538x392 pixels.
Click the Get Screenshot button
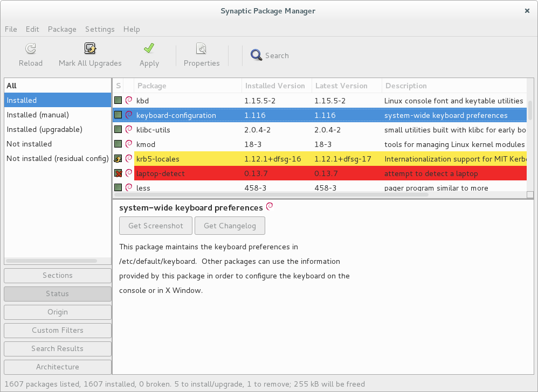coord(156,226)
